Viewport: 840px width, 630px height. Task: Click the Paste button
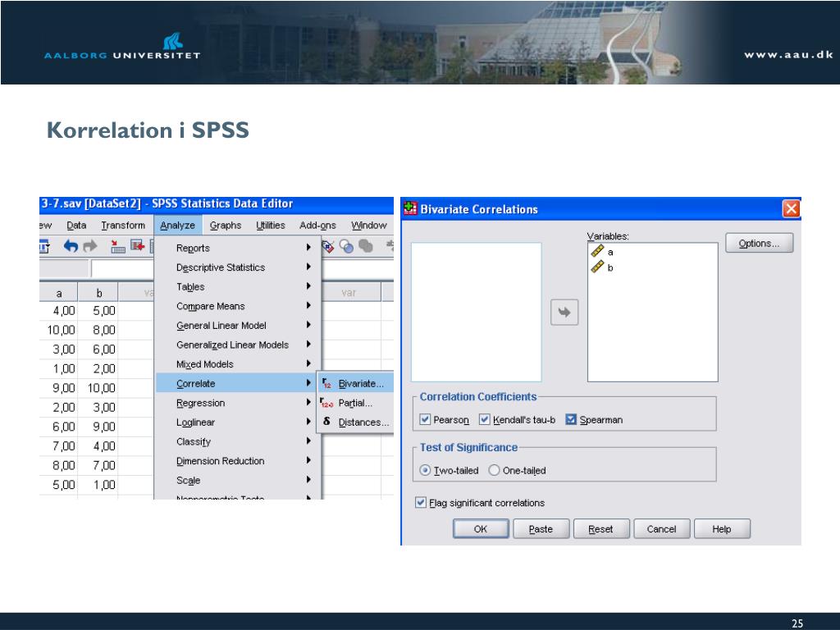[x=541, y=529]
